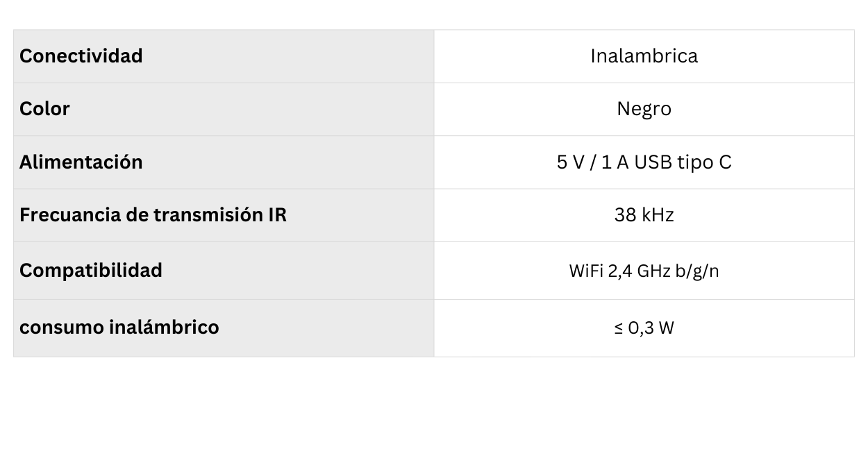Select the Negro value cell
This screenshot has height=451, width=868.
pyautogui.click(x=644, y=109)
